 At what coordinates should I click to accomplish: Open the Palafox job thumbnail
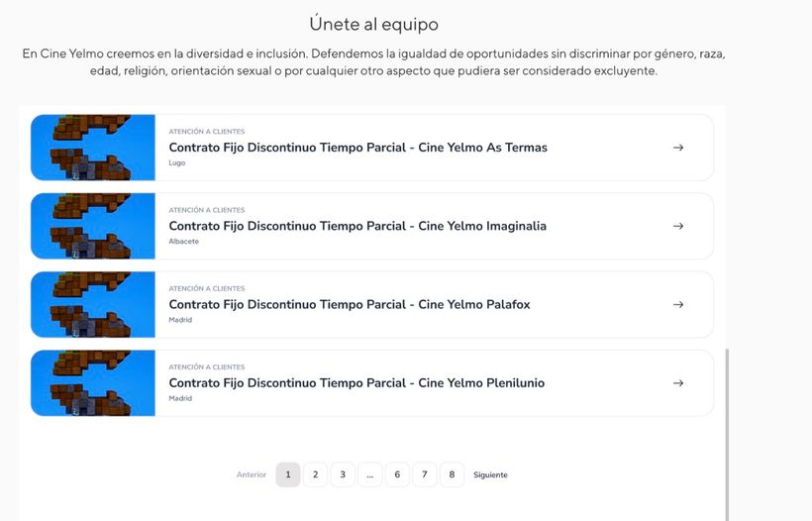tap(93, 304)
